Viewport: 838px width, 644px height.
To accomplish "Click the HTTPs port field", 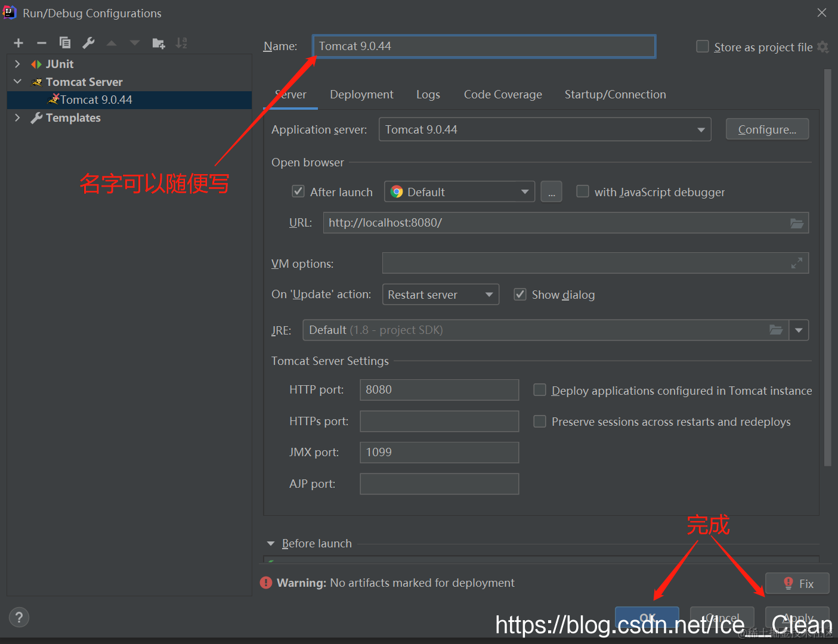I will tap(439, 421).
